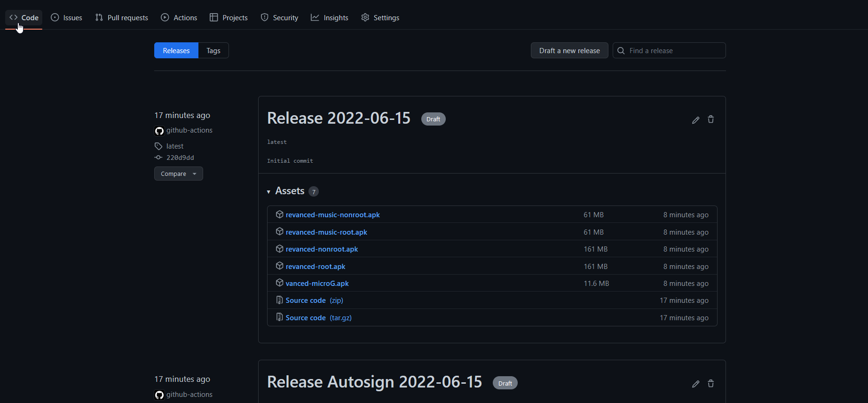Click the tag icon next to latest
Image resolution: width=868 pixels, height=403 pixels.
coord(158,146)
